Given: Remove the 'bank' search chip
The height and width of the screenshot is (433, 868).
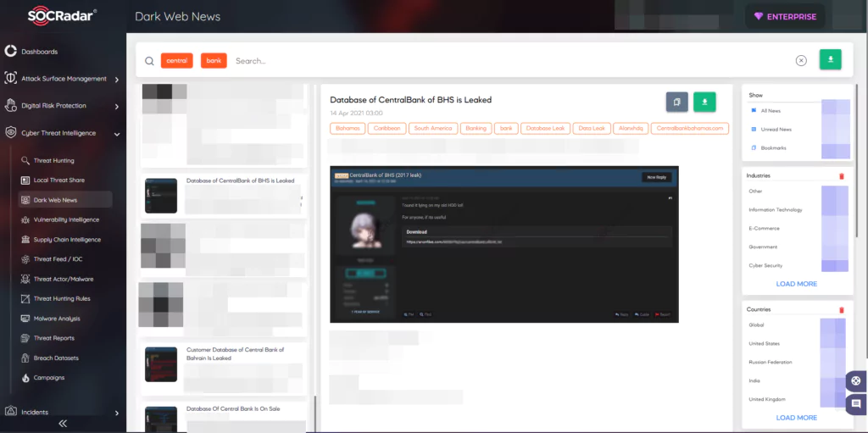Looking at the screenshot, I should click(214, 60).
